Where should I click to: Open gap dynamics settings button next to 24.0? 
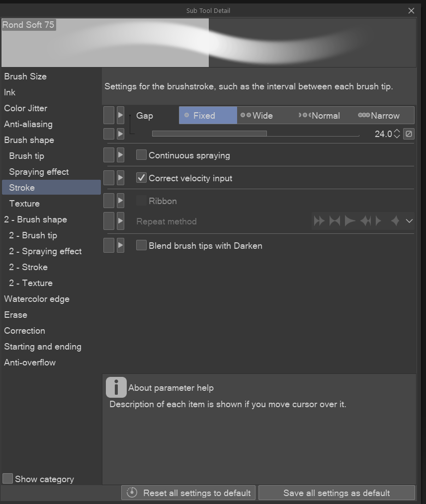click(409, 134)
